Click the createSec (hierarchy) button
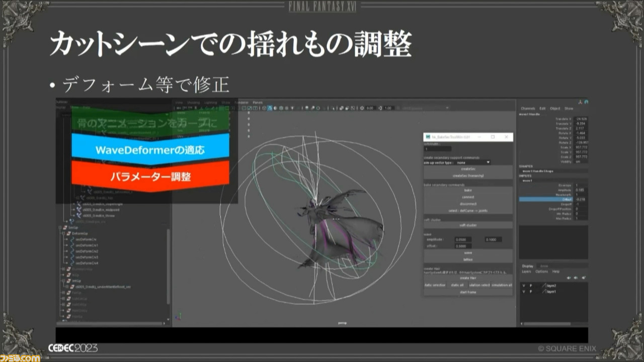644x362 pixels. [468, 176]
